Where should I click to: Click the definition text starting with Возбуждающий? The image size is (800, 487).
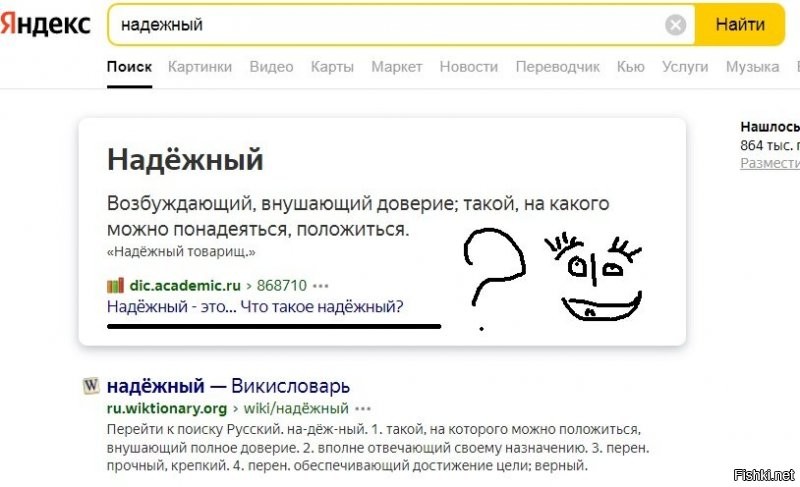pyautogui.click(x=358, y=216)
